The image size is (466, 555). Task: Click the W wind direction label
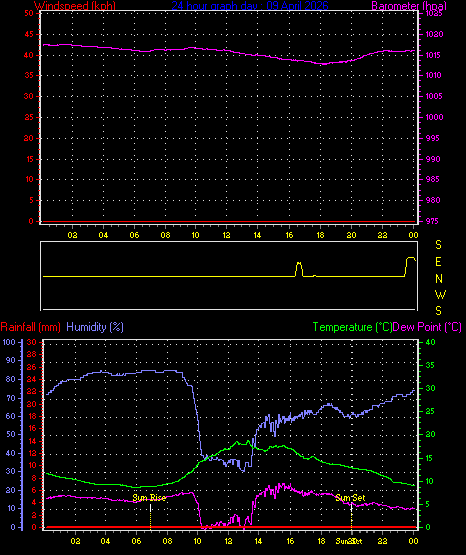(440, 294)
